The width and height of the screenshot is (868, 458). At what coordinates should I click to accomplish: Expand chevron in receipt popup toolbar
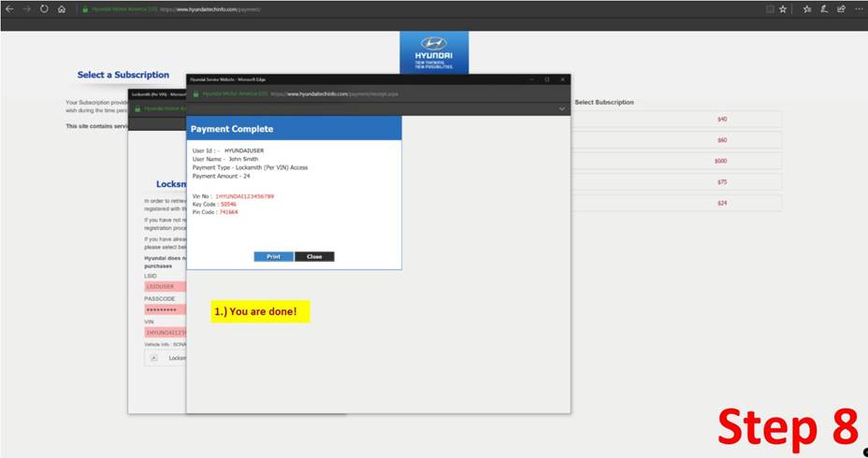click(x=562, y=109)
